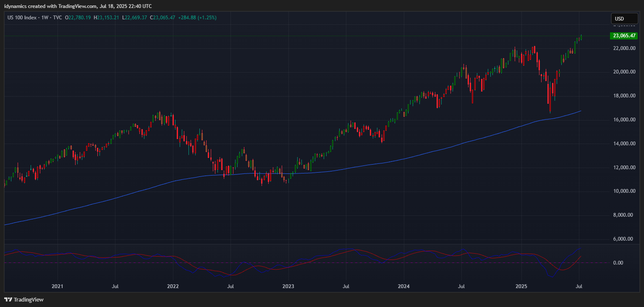Open the USD currency selector
The width and height of the screenshot is (644, 307).
(624, 19)
